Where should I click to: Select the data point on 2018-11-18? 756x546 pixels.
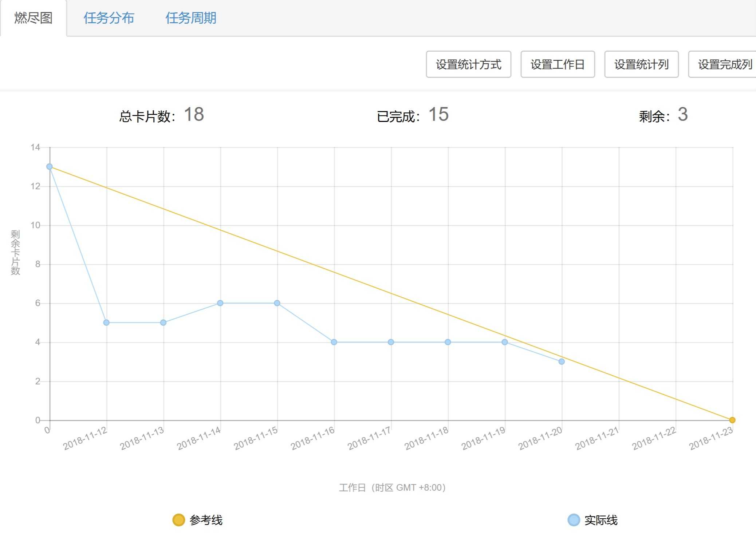click(448, 342)
